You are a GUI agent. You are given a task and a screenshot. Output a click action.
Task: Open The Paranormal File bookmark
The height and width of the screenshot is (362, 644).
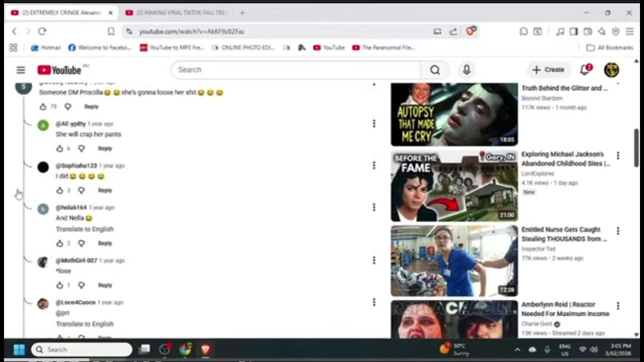pyautogui.click(x=383, y=48)
